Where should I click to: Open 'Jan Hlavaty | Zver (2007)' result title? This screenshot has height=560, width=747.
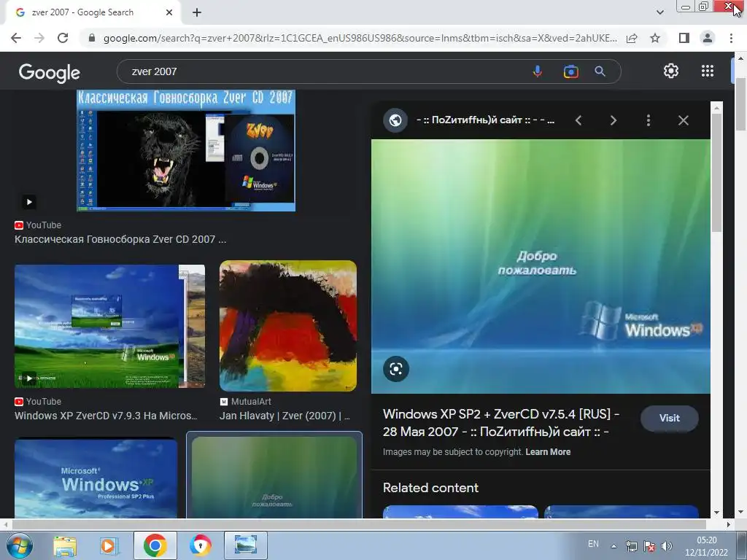285,416
